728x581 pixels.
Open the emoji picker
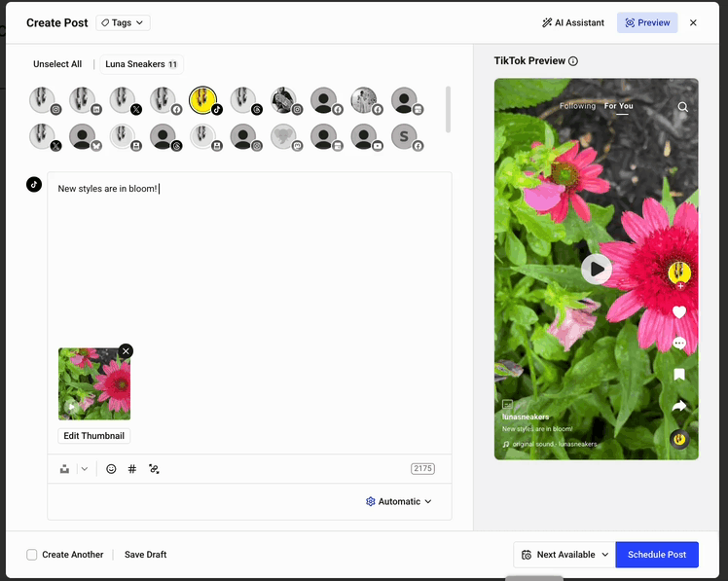tap(111, 469)
